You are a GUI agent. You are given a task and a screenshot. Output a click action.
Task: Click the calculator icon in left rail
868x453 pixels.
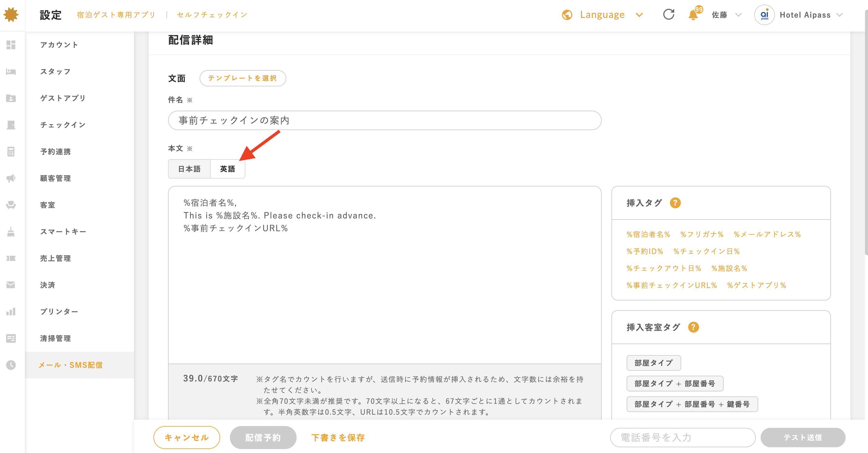tap(11, 152)
